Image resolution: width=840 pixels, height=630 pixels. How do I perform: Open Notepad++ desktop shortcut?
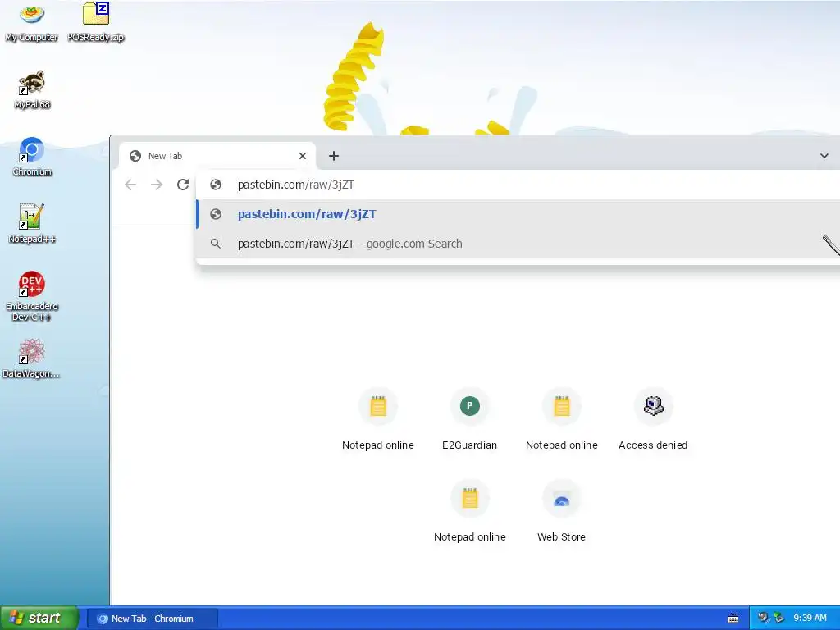click(32, 225)
